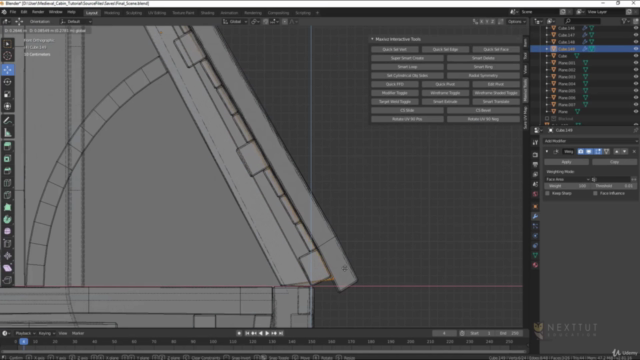
Task: Collapse the Weighted Normal modifier panel
Action: pos(547,151)
